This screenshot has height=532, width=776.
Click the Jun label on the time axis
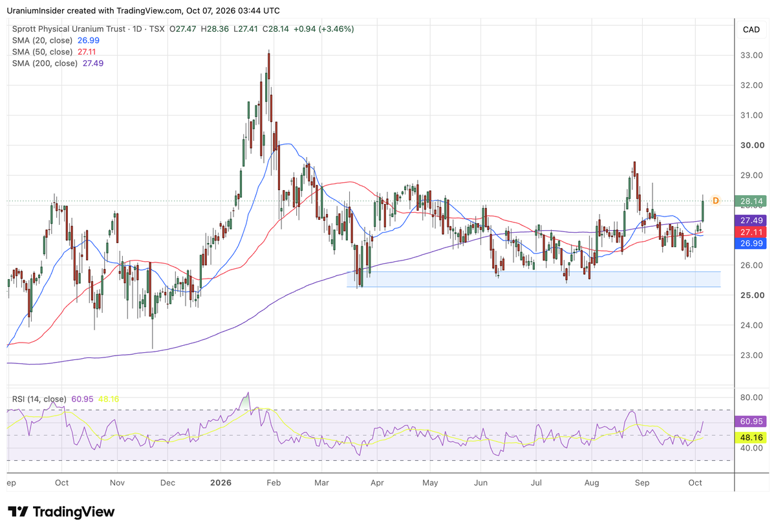tap(480, 482)
